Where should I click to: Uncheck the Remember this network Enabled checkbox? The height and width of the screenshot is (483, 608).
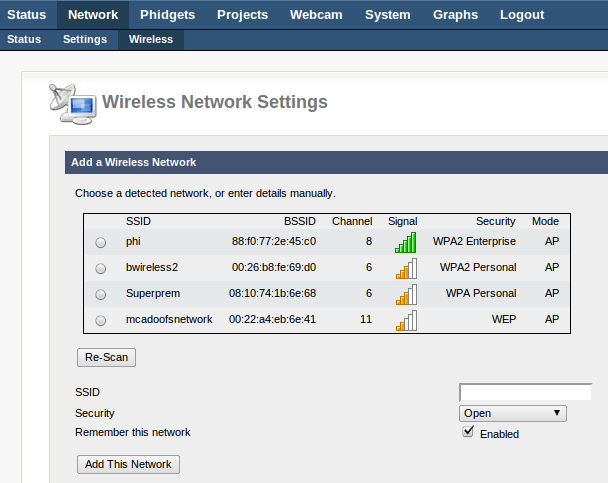(468, 431)
